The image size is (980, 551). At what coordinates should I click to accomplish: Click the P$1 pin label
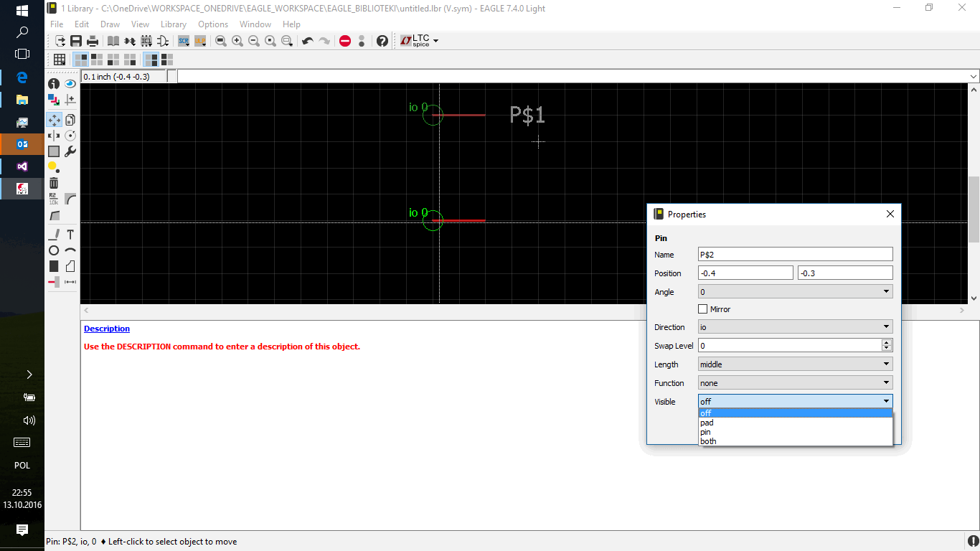(x=527, y=115)
